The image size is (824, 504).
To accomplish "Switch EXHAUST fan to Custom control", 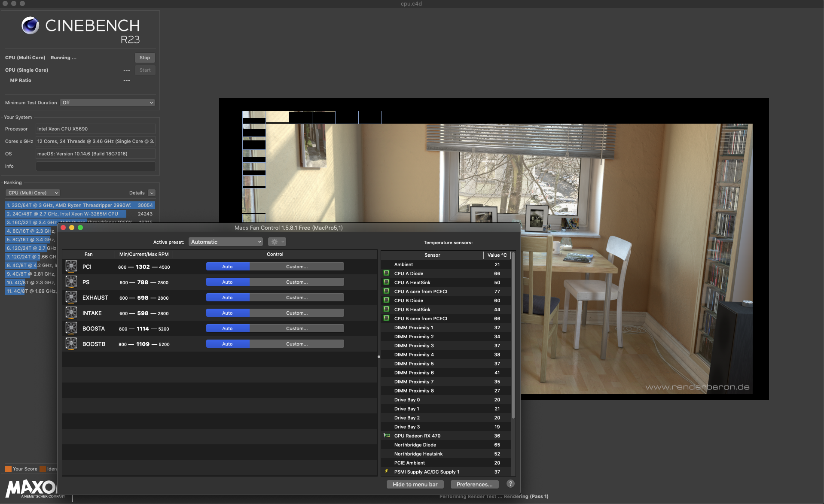I will 297,298.
